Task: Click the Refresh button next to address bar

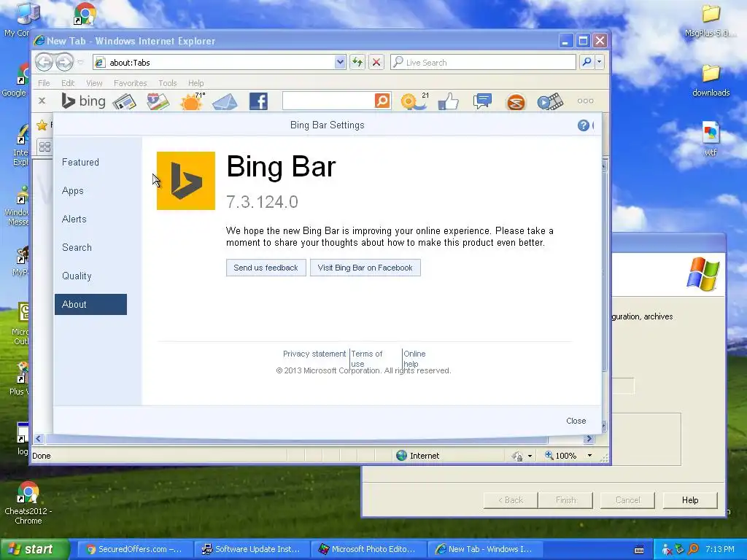Action: point(357,62)
